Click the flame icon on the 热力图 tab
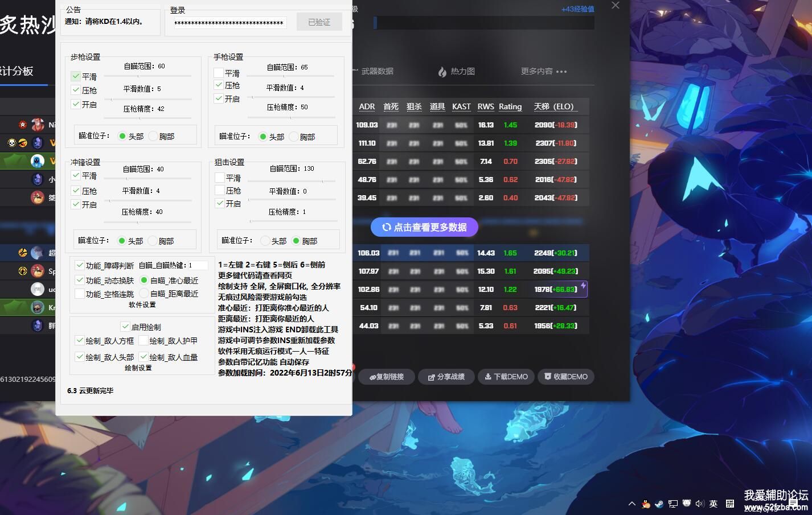 point(442,72)
